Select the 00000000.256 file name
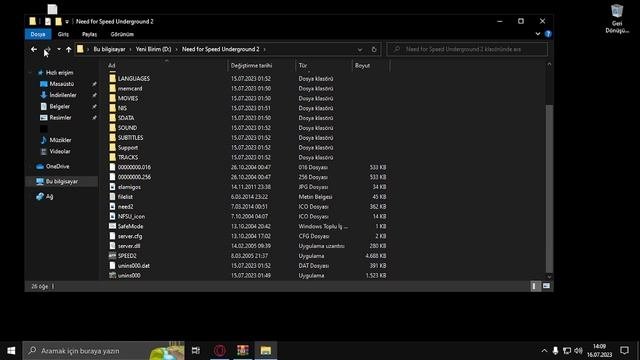The height and width of the screenshot is (360, 640). coord(134,177)
